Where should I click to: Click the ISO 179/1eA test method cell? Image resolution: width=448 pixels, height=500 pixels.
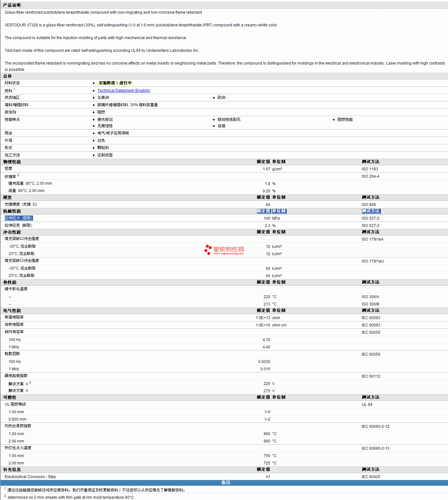[x=373, y=239]
